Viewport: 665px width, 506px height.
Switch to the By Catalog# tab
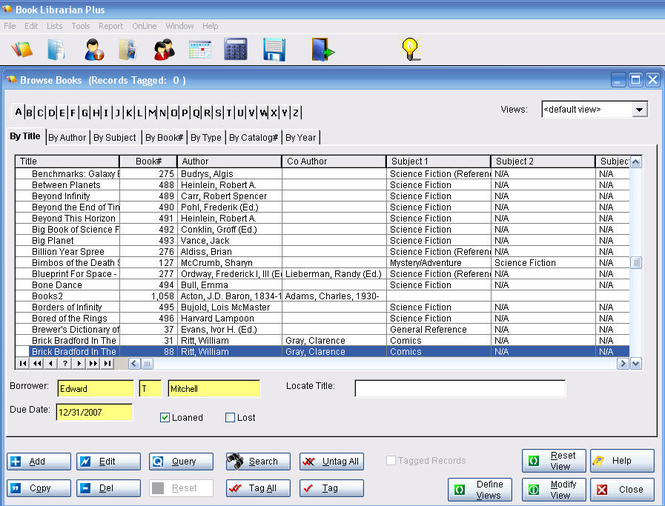click(254, 137)
